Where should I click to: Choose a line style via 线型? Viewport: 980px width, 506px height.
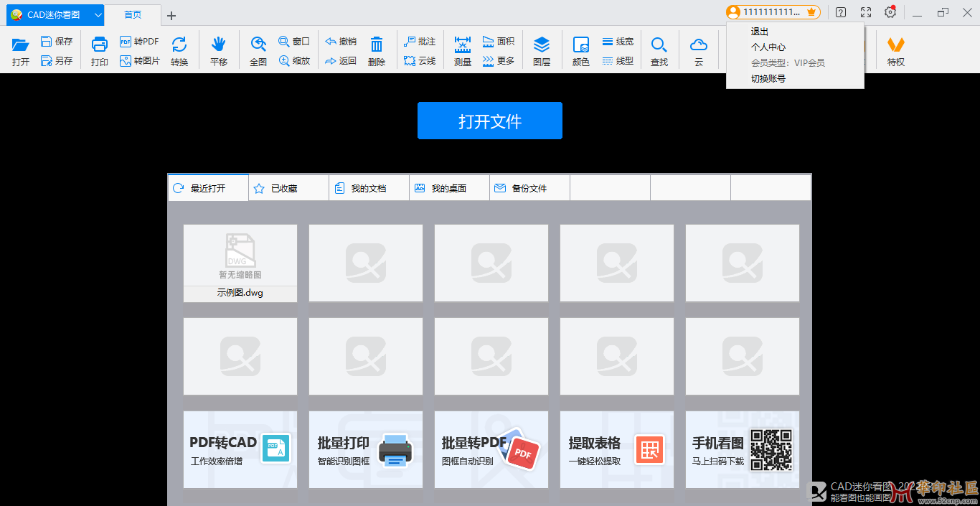coord(618,61)
